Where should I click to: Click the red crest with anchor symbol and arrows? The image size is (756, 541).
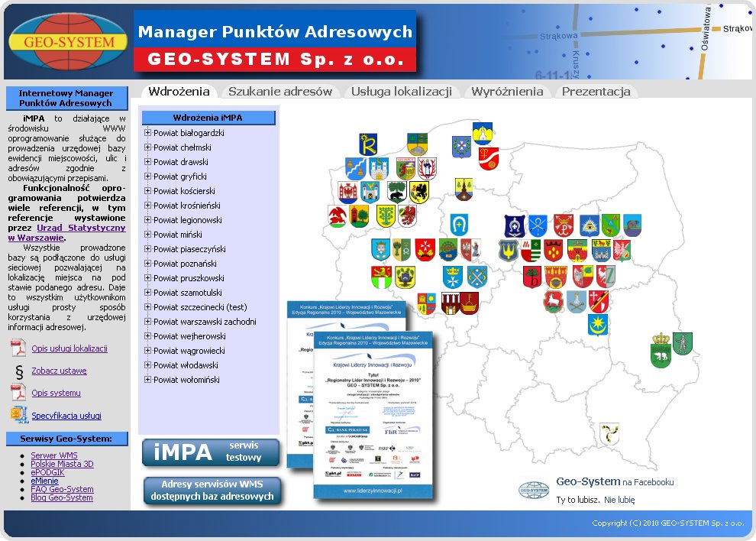[564, 225]
